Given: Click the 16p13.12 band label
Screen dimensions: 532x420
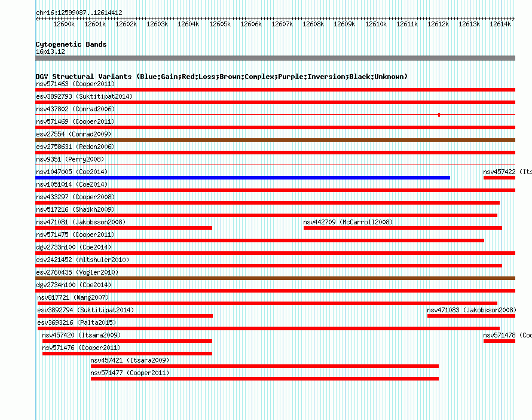Looking at the screenshot, I should point(50,51).
